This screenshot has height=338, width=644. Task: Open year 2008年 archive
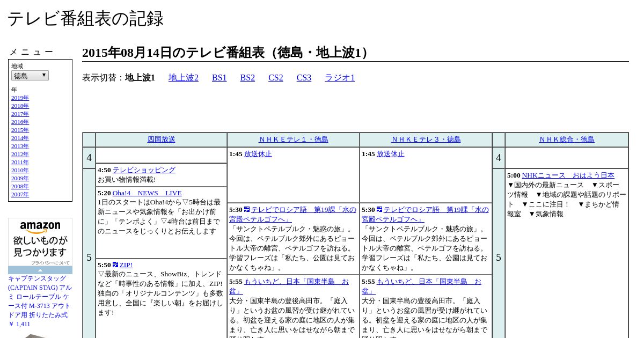click(x=20, y=186)
